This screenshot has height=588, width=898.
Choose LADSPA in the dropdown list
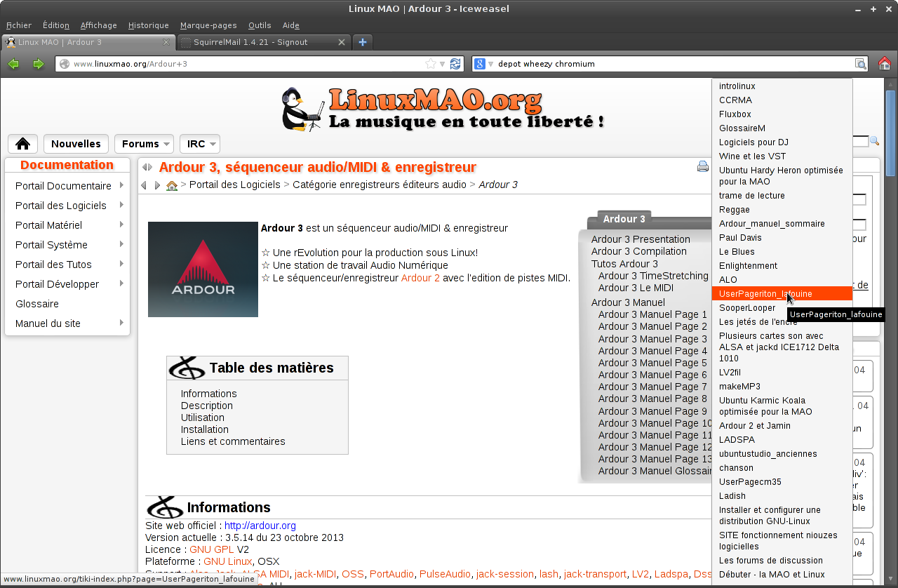782,440
